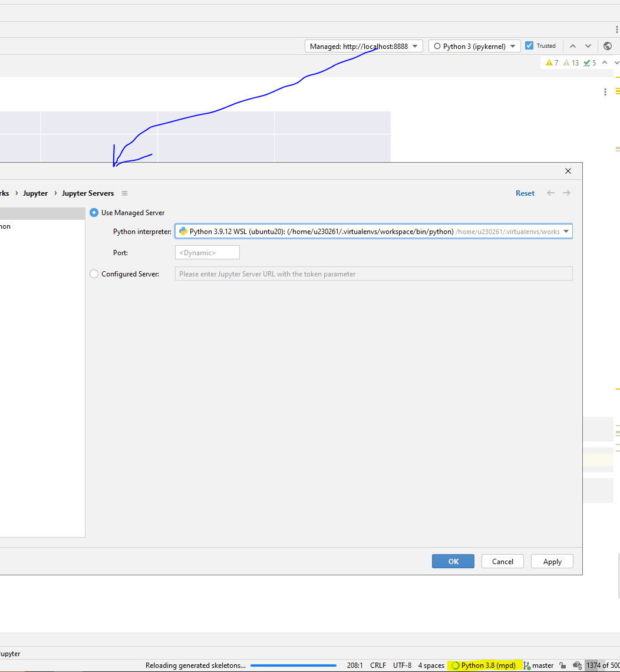
Task: Select Use Managed Server option
Action: pyautogui.click(x=94, y=213)
